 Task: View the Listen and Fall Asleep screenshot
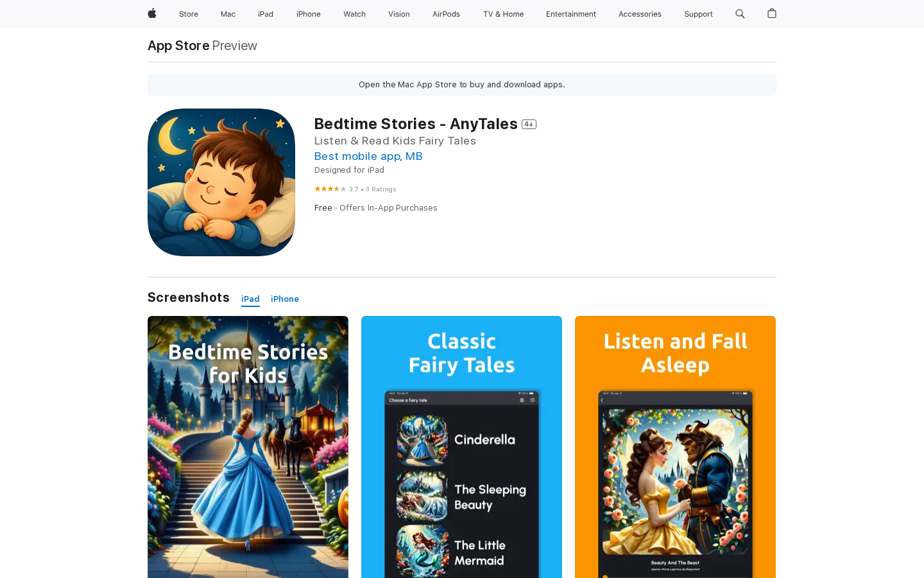(675, 447)
